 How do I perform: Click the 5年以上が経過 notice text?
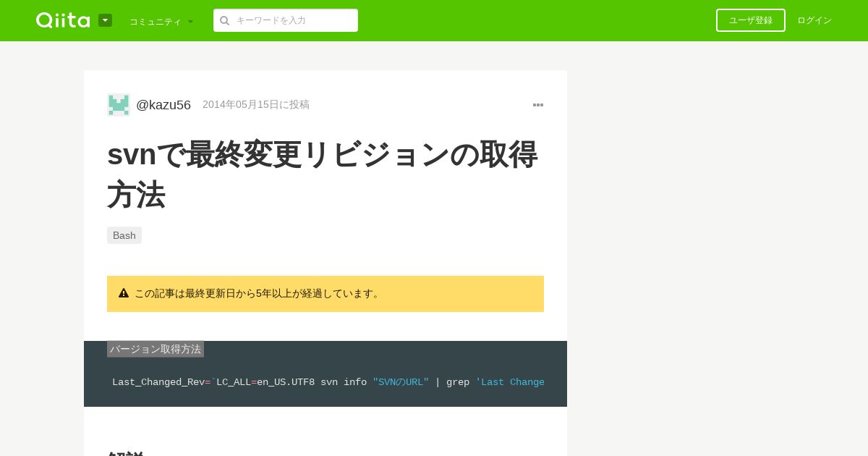point(258,293)
